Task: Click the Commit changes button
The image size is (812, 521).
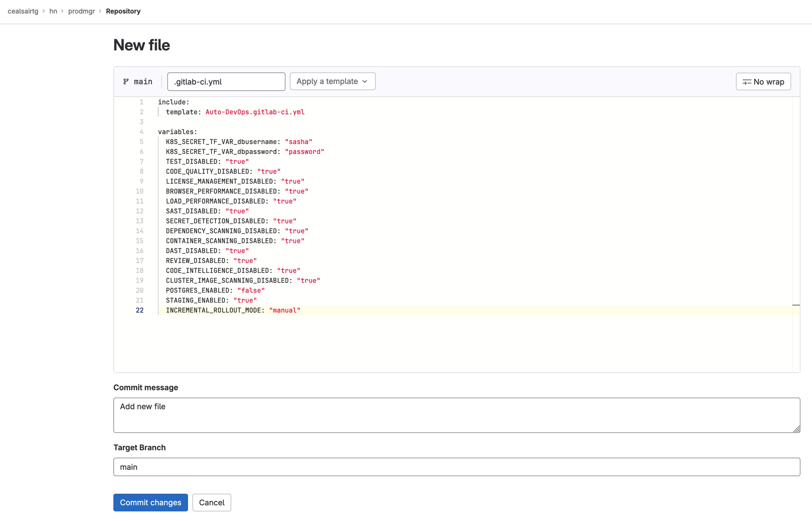Action: [x=150, y=503]
